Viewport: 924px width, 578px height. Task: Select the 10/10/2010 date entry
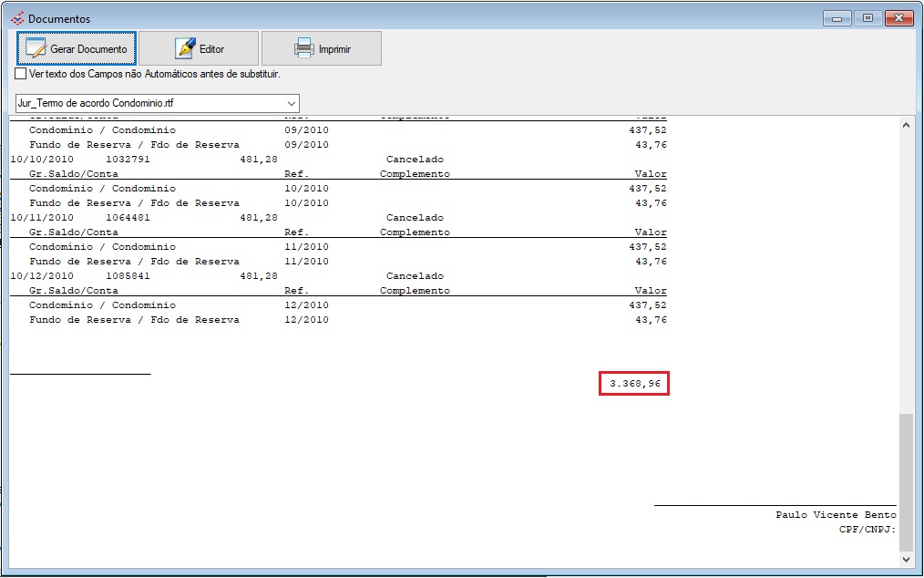click(x=41, y=160)
